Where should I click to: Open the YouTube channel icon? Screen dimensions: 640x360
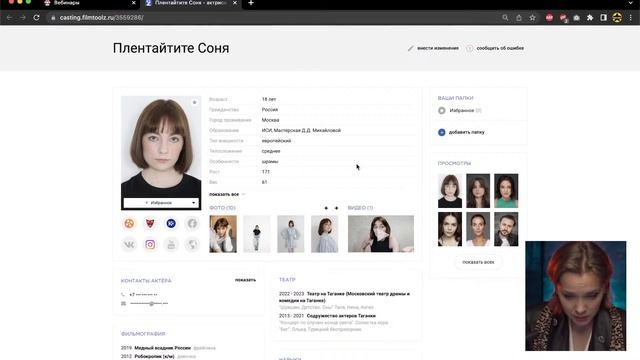click(171, 244)
